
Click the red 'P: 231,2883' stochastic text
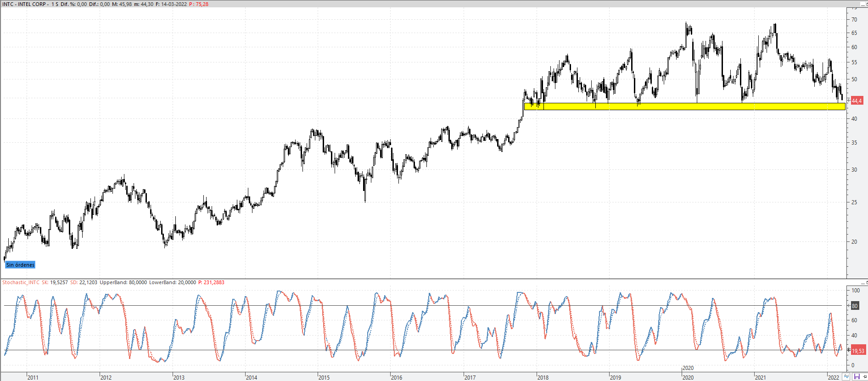point(211,282)
